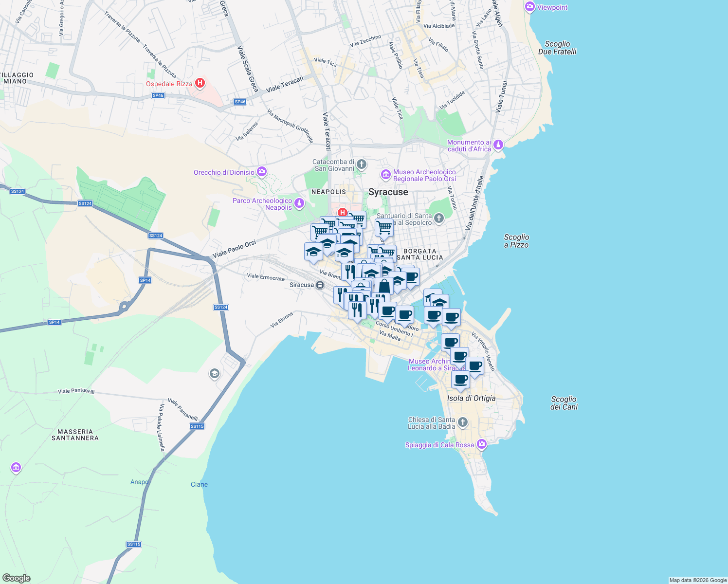Select the Viewpoint camera marker top right
Screen dimensions: 728x584
point(529,7)
